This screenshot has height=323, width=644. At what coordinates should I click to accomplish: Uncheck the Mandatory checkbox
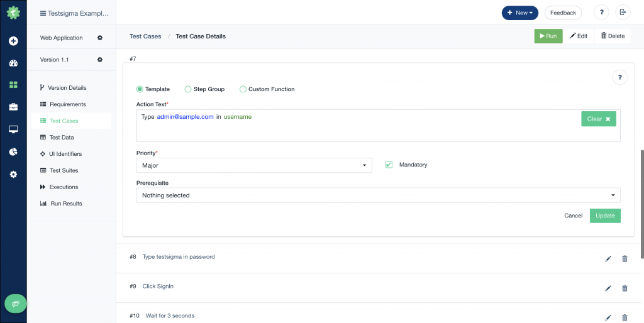click(x=389, y=165)
